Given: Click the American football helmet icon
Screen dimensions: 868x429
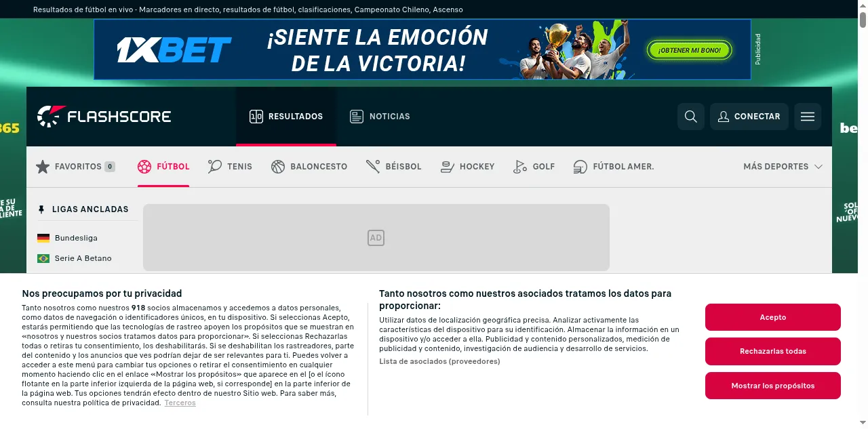Looking at the screenshot, I should 580,167.
